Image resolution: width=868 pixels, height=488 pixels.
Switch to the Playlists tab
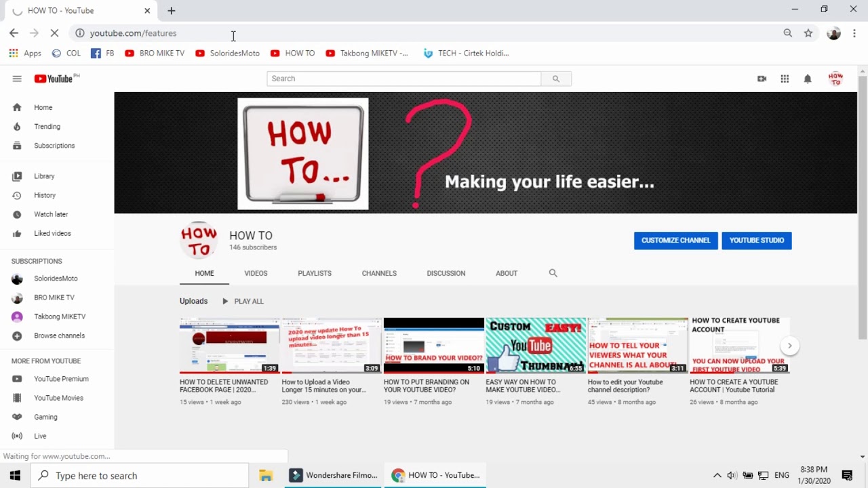[x=315, y=273]
